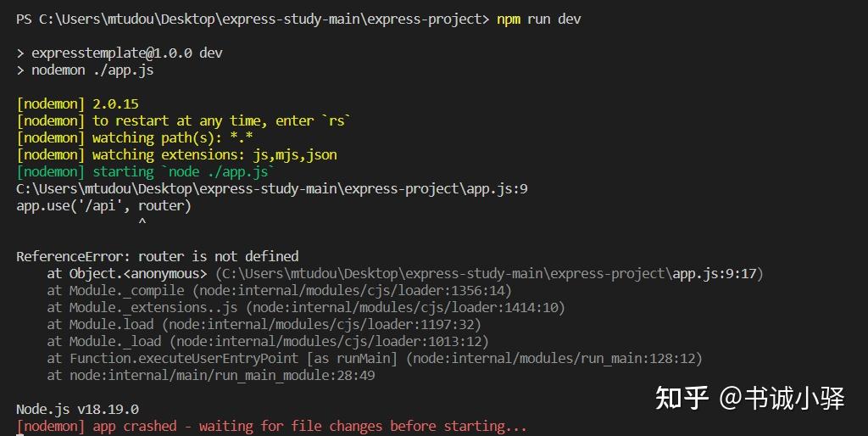Click the PS prompt path ending in express-project>
This screenshot has height=436, width=868.
(253, 20)
